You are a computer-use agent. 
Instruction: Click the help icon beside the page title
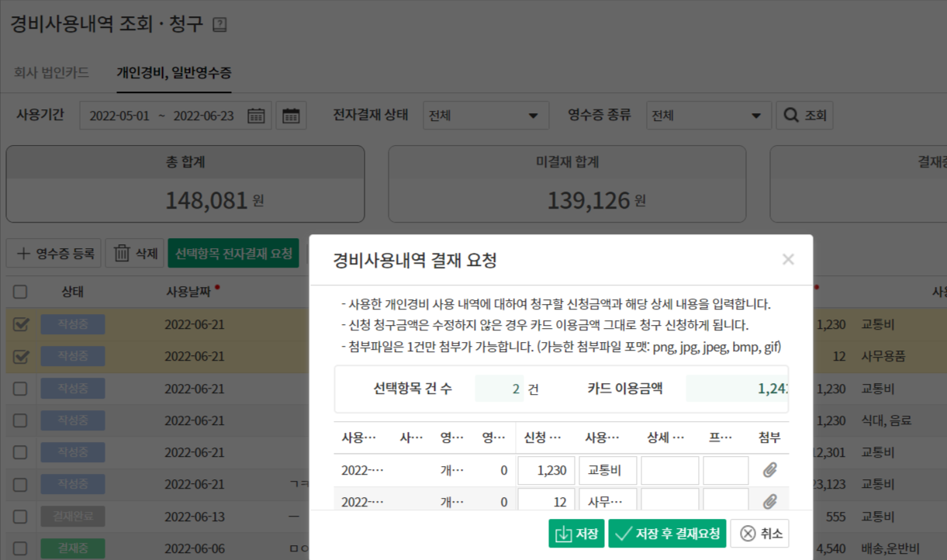(x=220, y=24)
